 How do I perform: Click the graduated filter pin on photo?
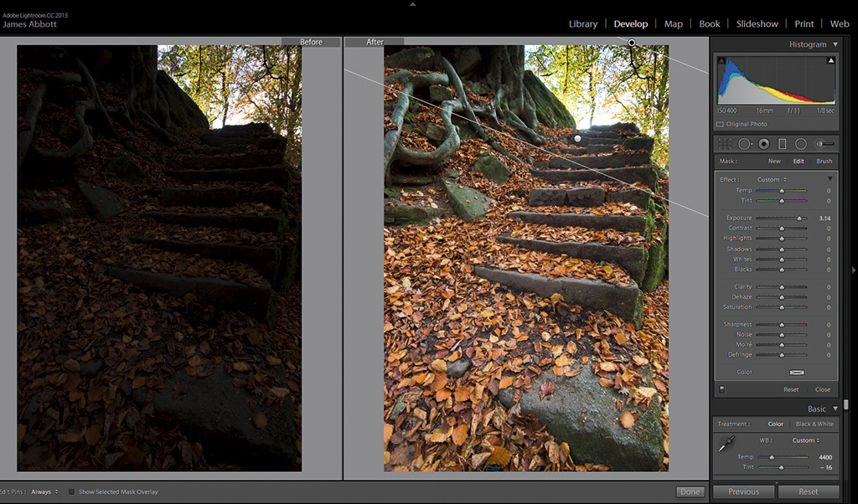(x=576, y=137)
